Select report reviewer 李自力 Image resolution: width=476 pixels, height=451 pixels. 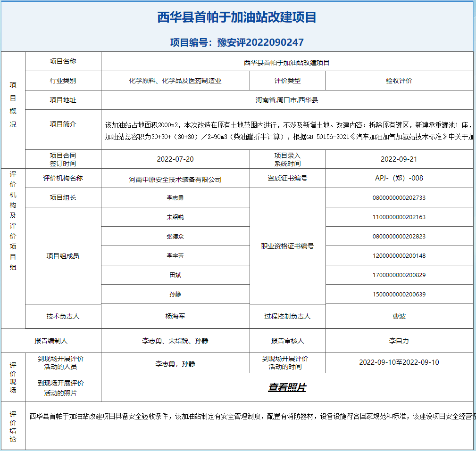click(x=399, y=341)
